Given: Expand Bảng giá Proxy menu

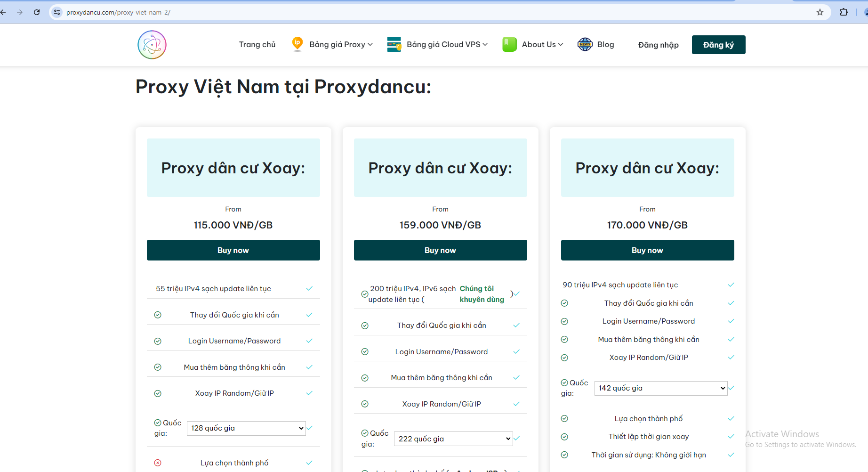Looking at the screenshot, I should tap(341, 44).
